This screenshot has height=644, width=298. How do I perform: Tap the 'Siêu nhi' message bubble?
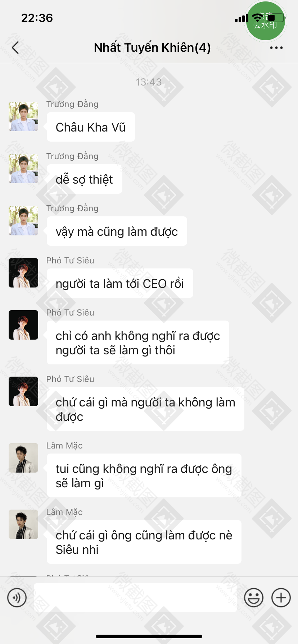[144, 542]
